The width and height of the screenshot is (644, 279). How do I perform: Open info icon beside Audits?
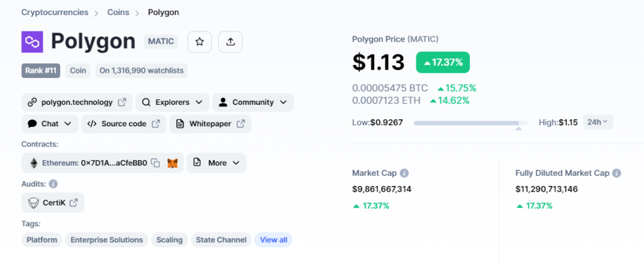tap(53, 184)
